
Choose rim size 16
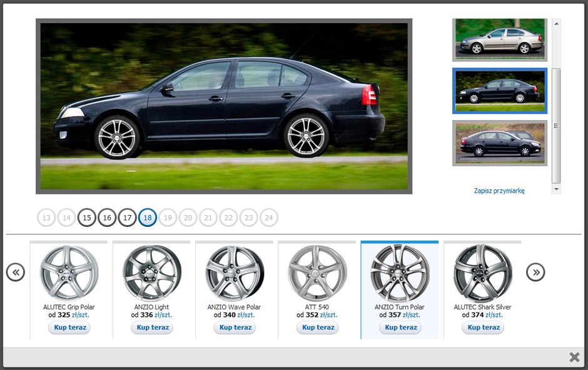(x=107, y=217)
